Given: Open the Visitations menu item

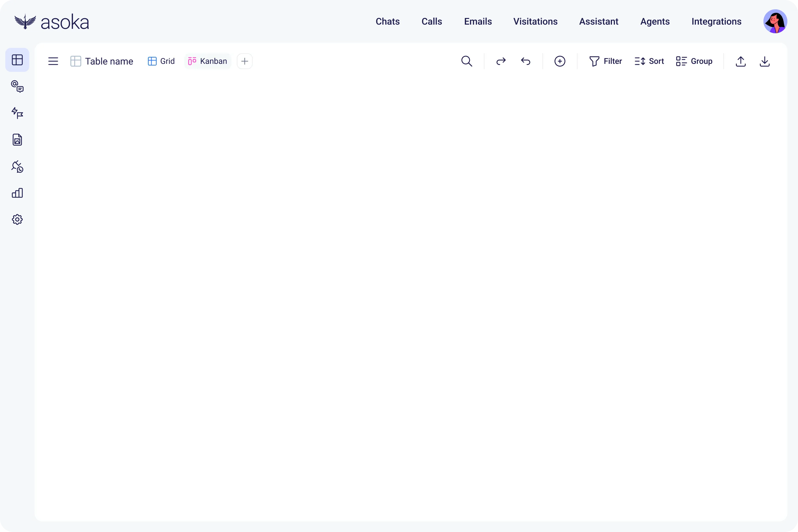Looking at the screenshot, I should (535, 22).
